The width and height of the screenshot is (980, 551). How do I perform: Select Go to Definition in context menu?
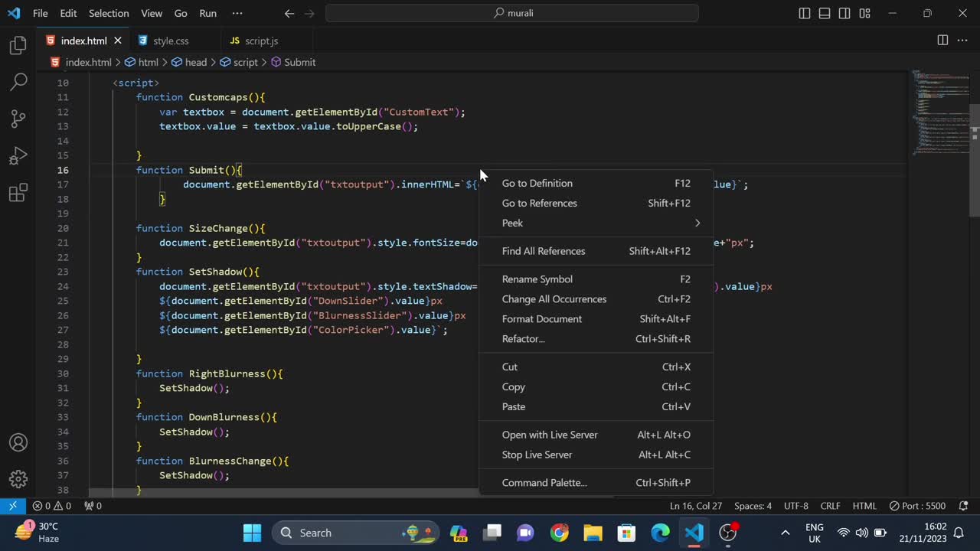tap(596, 183)
